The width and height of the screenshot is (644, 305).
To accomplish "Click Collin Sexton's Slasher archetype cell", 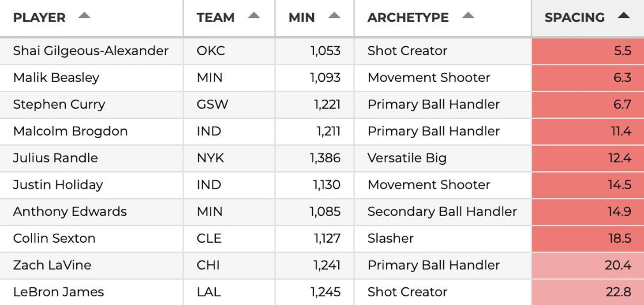I will (x=443, y=238).
